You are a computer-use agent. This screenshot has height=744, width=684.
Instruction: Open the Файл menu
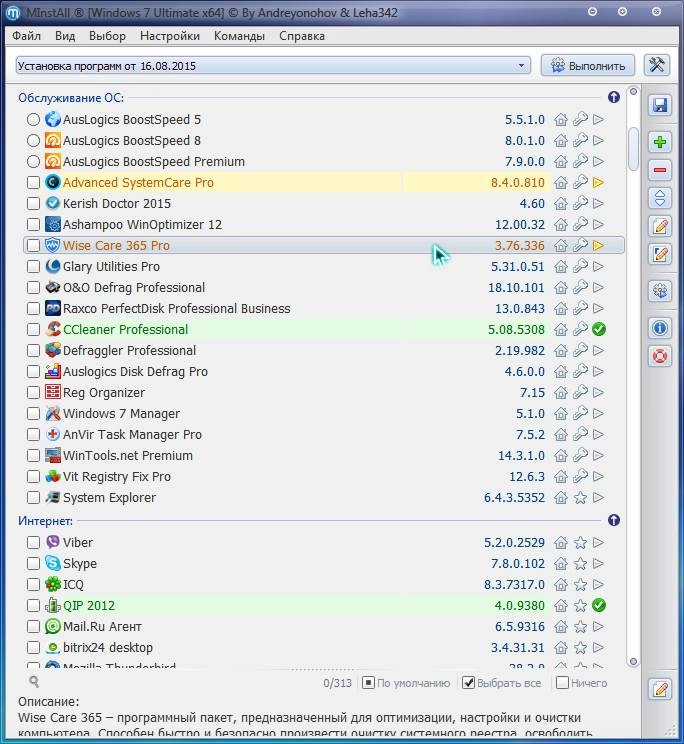pyautogui.click(x=27, y=36)
